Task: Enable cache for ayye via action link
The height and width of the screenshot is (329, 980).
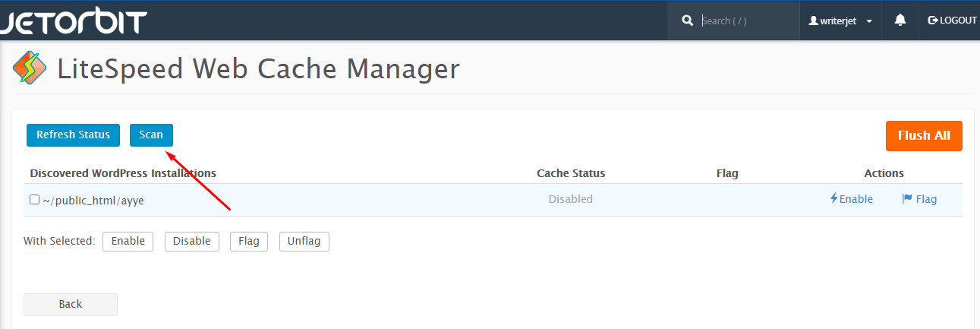Action: pyautogui.click(x=851, y=199)
